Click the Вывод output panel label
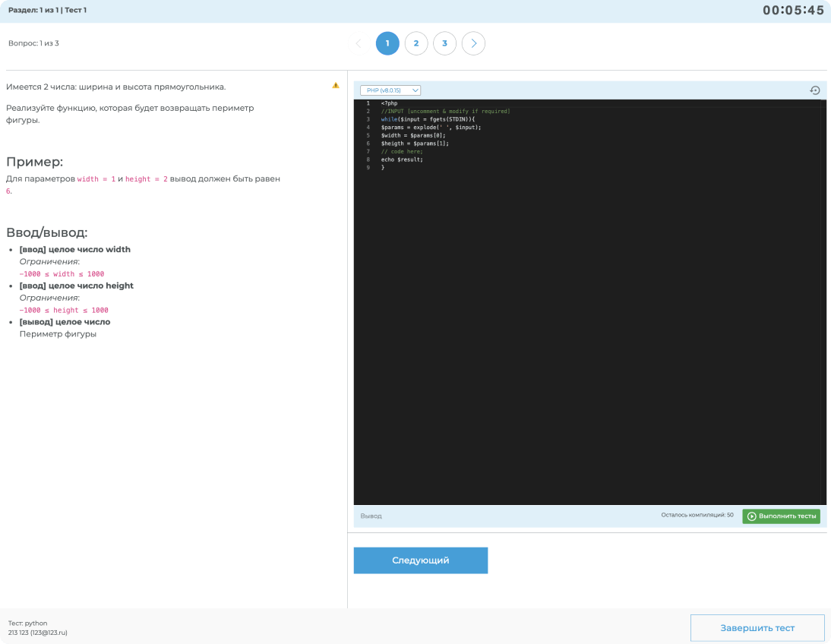Viewport: 831px width, 644px height. [371, 516]
